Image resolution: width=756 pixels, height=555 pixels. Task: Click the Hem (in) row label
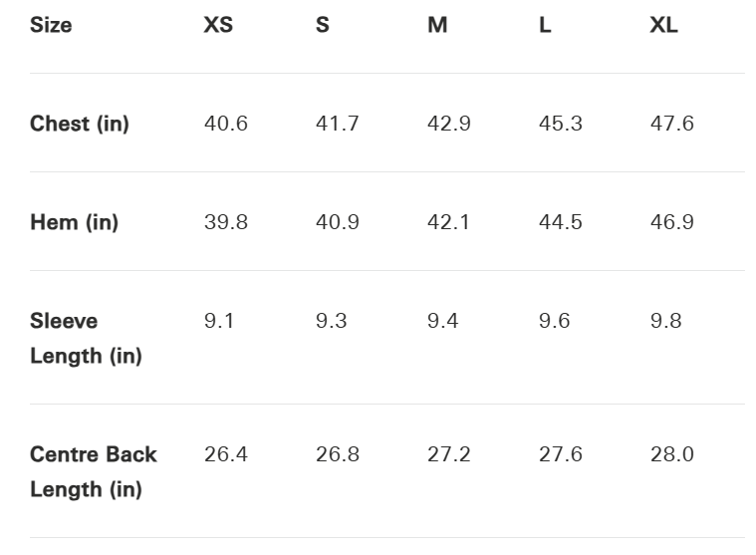[x=74, y=222]
